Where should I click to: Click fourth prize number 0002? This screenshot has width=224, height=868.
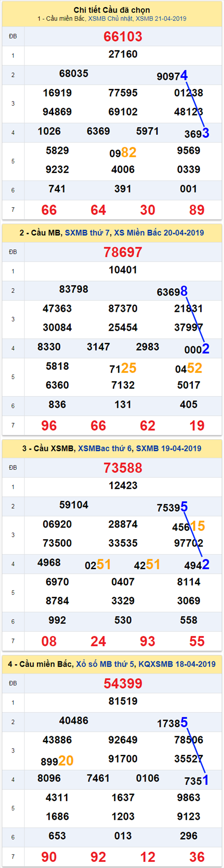[197, 349]
